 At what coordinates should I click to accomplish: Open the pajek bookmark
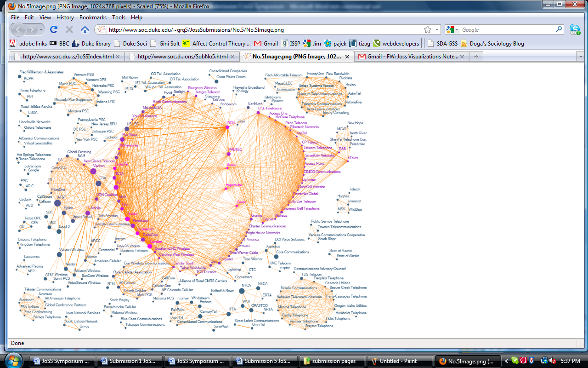[336, 44]
